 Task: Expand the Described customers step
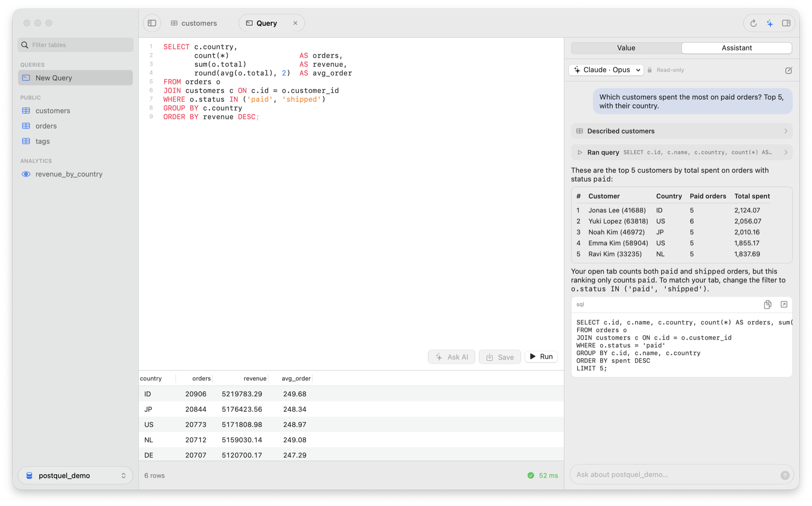tap(682, 131)
